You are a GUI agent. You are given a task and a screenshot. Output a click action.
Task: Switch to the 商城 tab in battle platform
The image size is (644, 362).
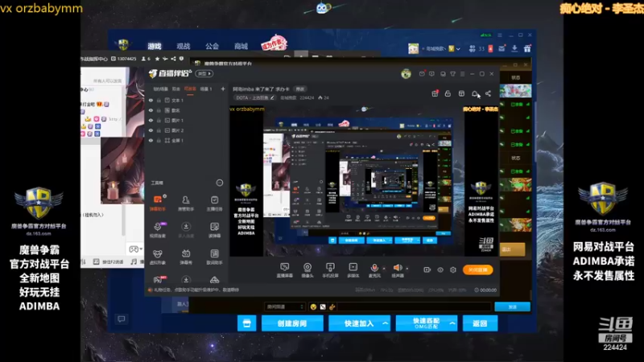(x=241, y=46)
